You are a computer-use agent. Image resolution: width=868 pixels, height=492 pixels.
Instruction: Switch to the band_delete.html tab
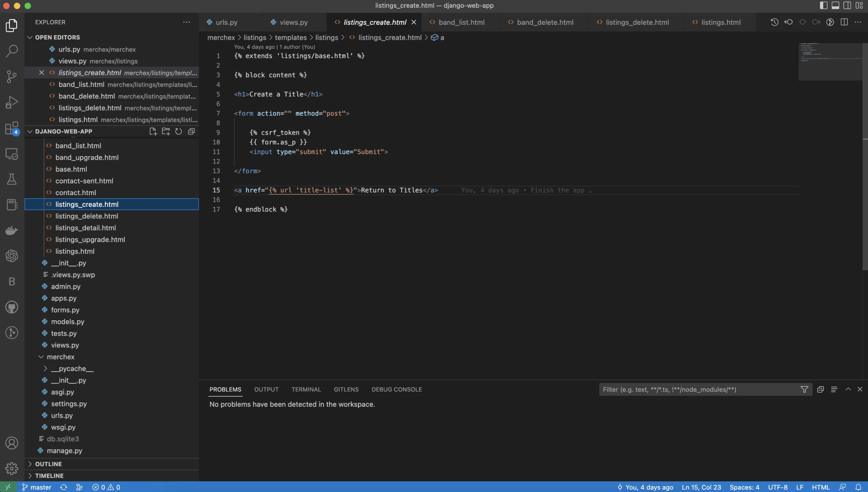tap(545, 22)
